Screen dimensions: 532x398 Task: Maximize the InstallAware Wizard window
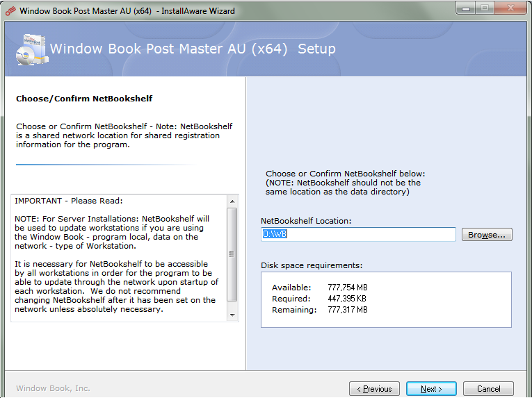click(485, 8)
